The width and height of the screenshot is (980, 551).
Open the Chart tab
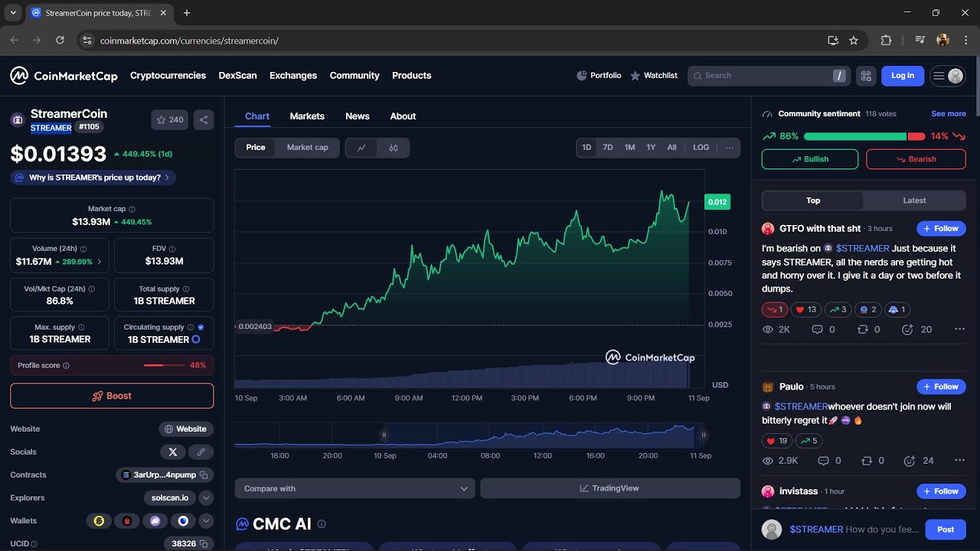257,116
